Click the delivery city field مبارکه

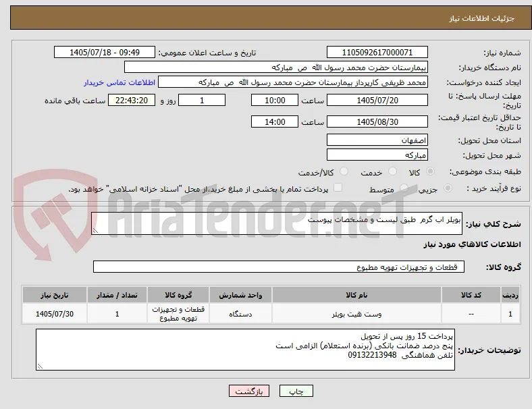(377, 155)
